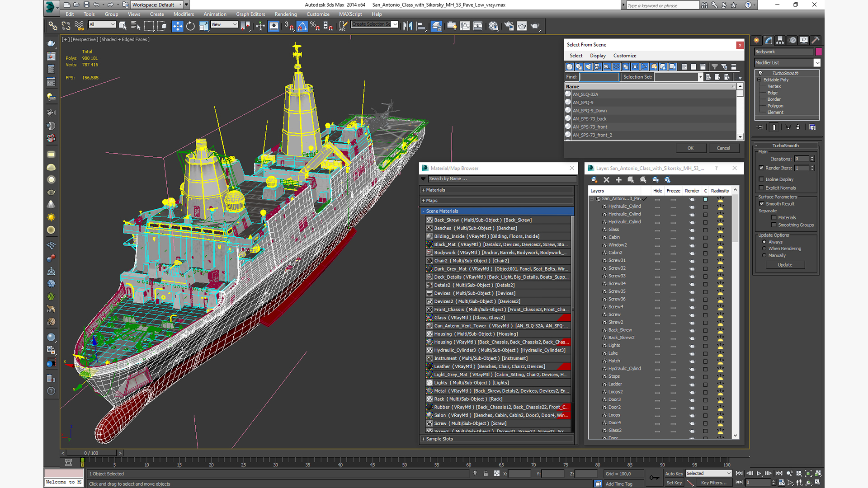Toggle the Render Iters checkbox
Image resolution: width=868 pixels, height=488 pixels.
(761, 168)
